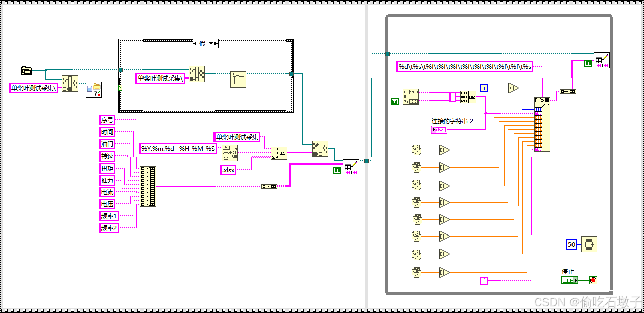The image size is (644, 313).
Task: Select the Wait (ms) watch icon
Action: tap(589, 244)
